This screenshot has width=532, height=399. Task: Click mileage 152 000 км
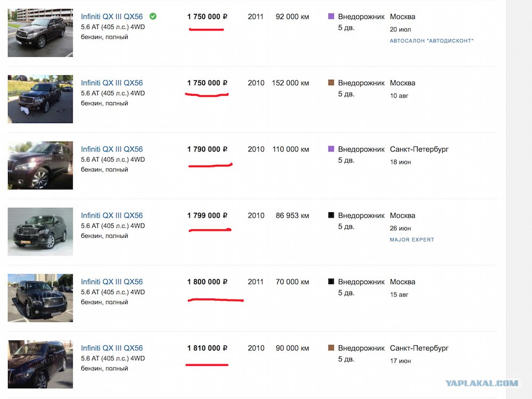290,83
